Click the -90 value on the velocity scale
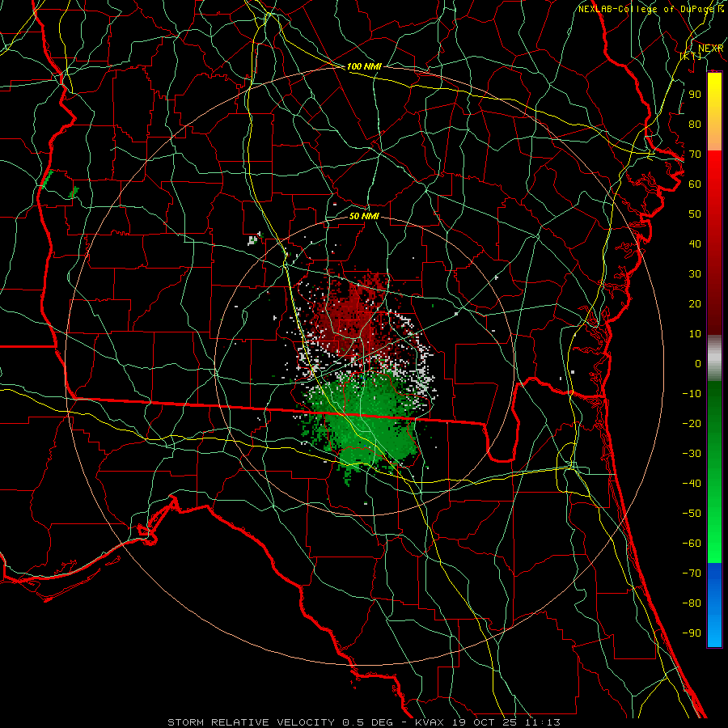The width and height of the screenshot is (728, 728). tap(692, 633)
